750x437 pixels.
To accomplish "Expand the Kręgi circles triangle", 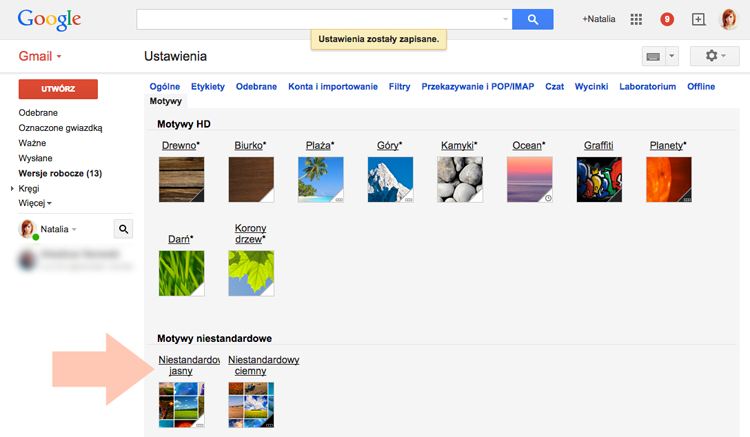I will pyautogui.click(x=12, y=188).
